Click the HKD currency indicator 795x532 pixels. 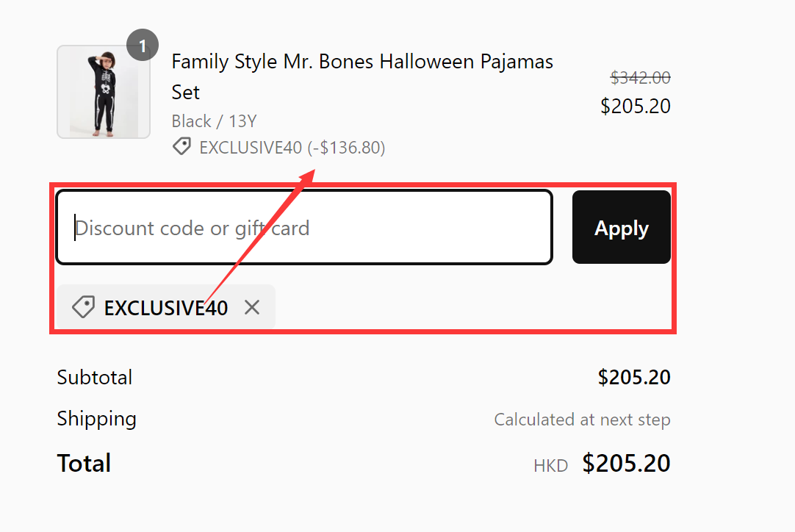pos(550,464)
